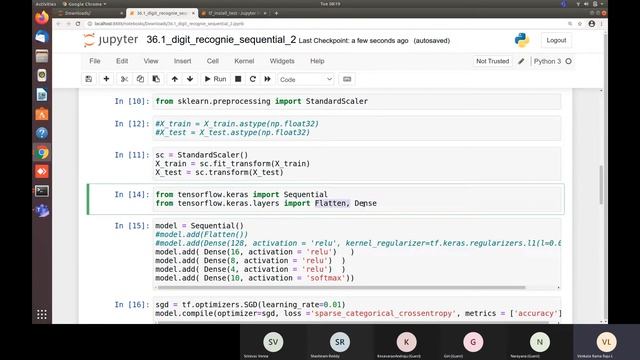
Task: Click the notebook vertical scrollbar
Action: (601, 184)
